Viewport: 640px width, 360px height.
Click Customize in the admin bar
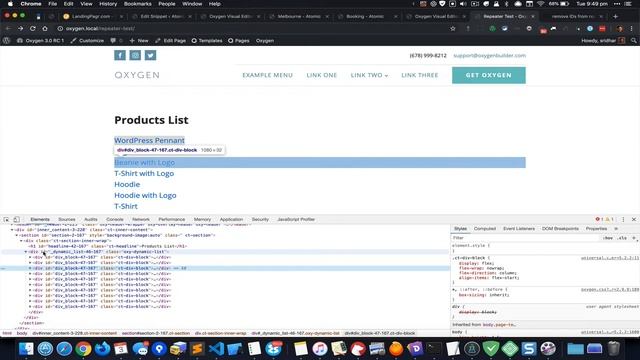[x=87, y=40]
